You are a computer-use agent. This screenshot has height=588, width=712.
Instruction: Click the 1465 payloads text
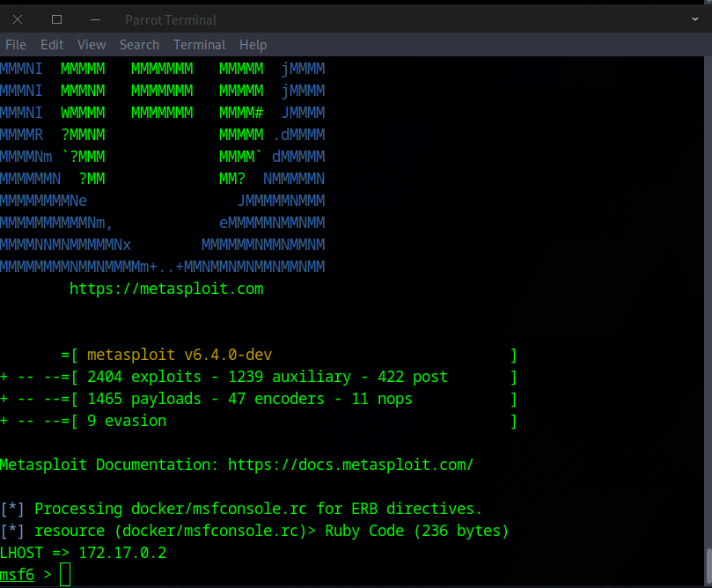point(144,399)
